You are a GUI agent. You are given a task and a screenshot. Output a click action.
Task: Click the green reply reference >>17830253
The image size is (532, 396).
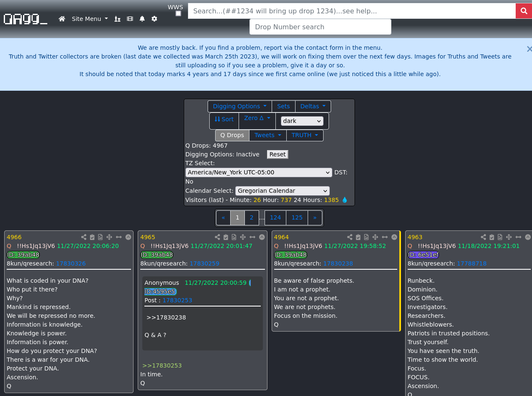[x=162, y=365]
